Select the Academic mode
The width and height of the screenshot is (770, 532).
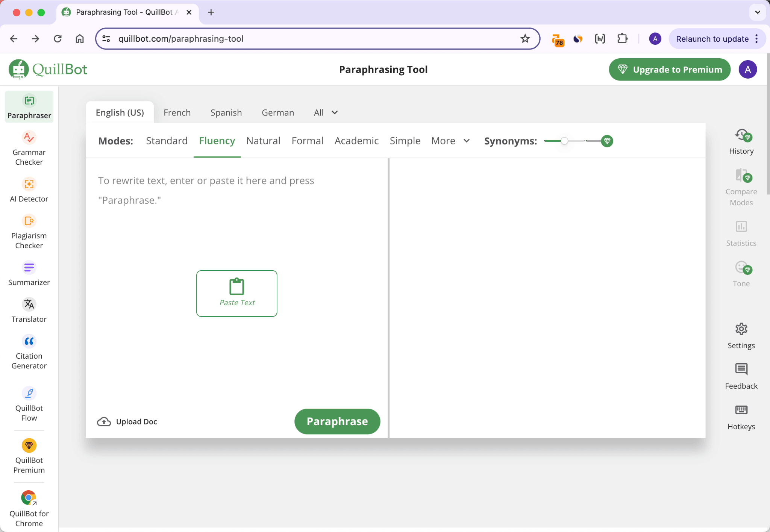[356, 141]
